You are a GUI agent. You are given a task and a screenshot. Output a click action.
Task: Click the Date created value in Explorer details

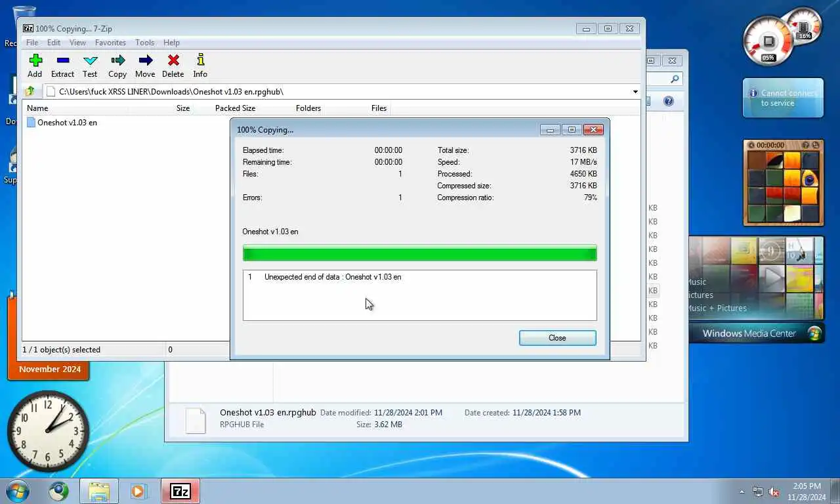coord(547,413)
